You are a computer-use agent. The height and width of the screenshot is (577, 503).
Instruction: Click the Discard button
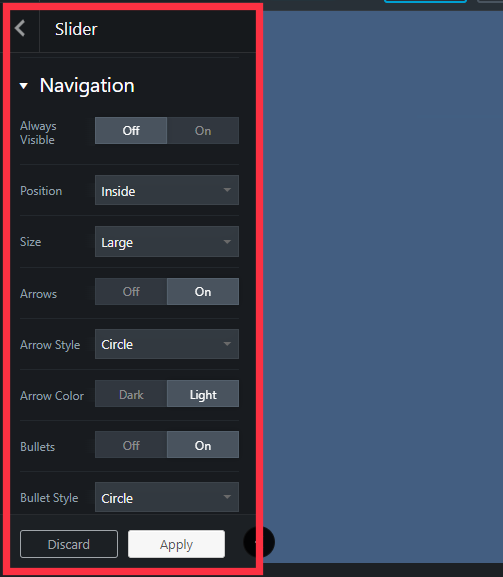tap(69, 544)
